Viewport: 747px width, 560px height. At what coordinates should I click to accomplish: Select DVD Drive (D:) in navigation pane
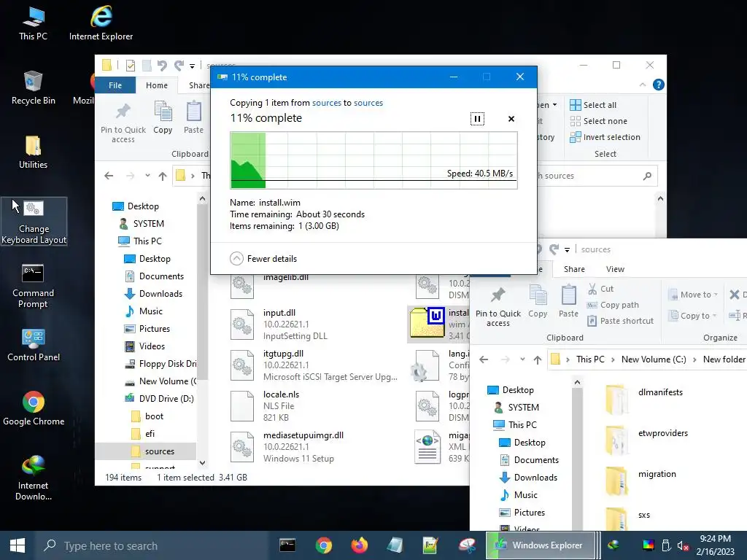point(159,399)
